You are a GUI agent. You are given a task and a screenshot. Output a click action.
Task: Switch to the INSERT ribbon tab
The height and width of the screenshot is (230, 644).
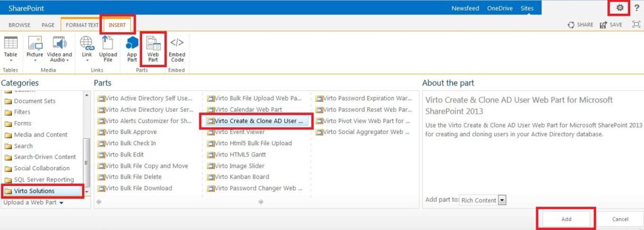pos(117,25)
